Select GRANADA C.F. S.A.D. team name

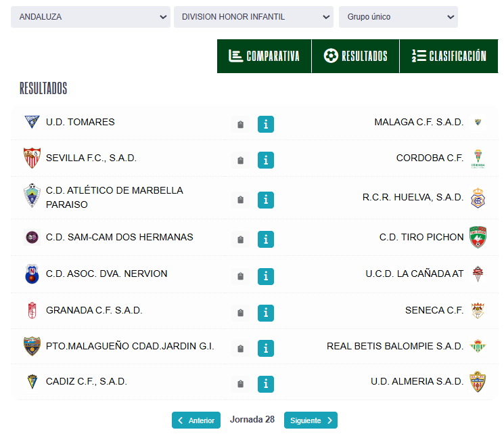[94, 311]
